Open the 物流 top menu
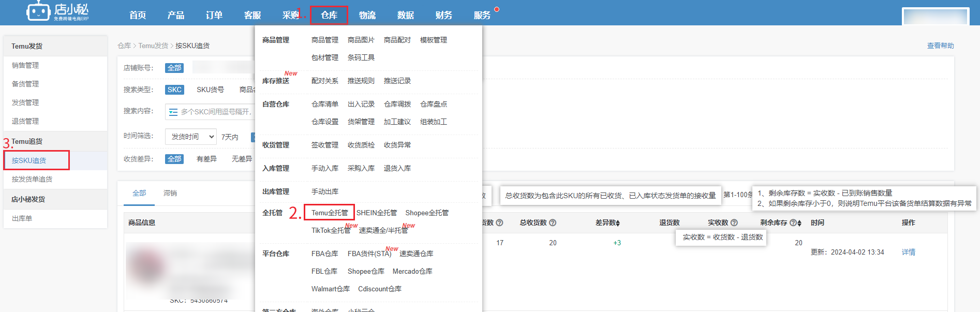980x312 pixels. click(367, 15)
